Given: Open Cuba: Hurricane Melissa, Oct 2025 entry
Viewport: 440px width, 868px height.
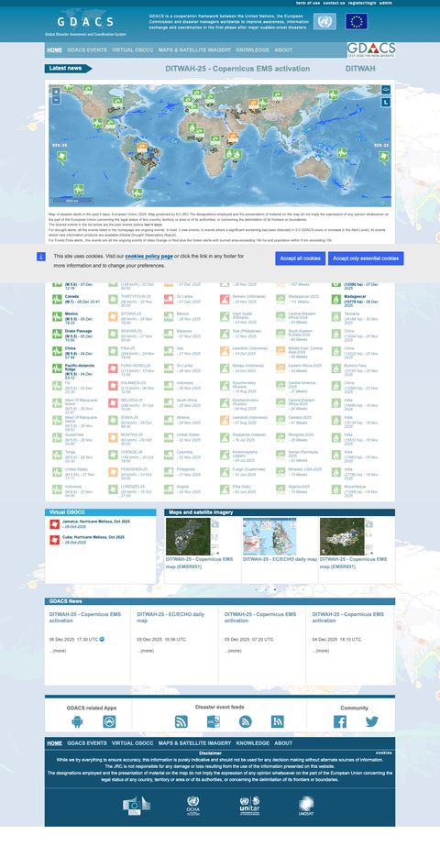Looking at the screenshot, I should [93, 537].
